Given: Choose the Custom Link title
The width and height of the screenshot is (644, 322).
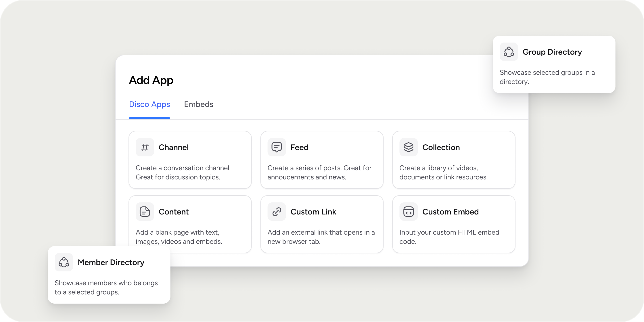Looking at the screenshot, I should [313, 212].
